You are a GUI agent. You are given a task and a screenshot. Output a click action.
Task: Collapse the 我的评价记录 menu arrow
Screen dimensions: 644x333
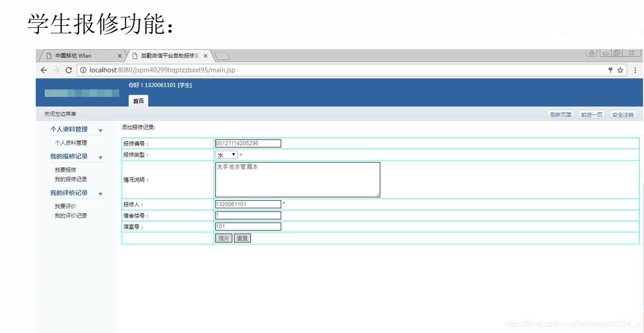(x=100, y=194)
